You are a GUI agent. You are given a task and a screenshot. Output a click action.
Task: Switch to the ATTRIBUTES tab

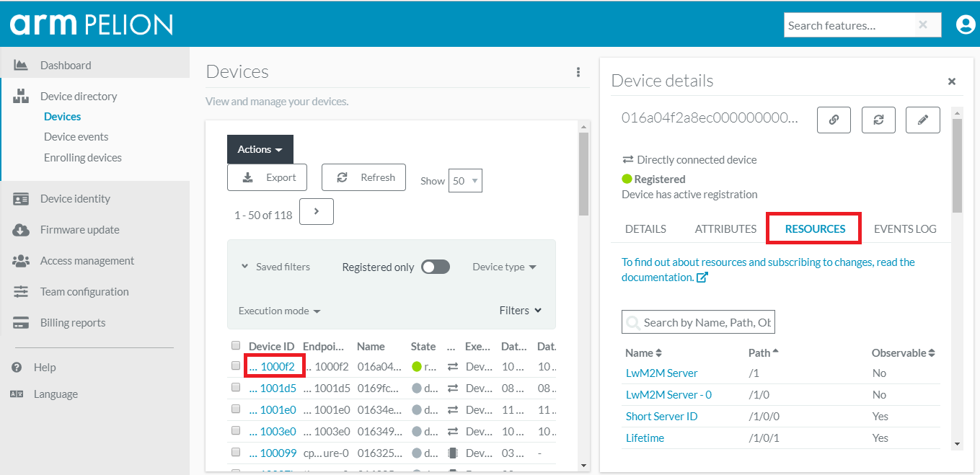coord(725,229)
